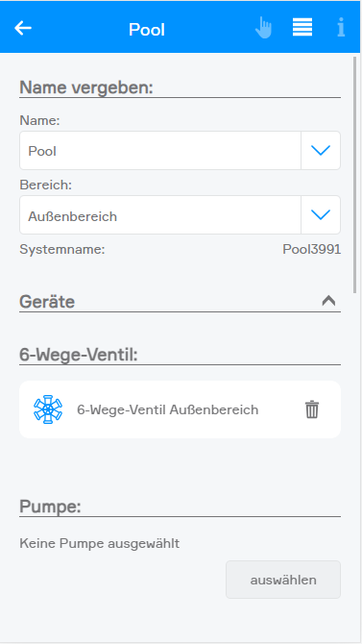Delete the 6-Wege-Ventil Außenbereich entry
The width and height of the screenshot is (362, 644).
tap(312, 409)
